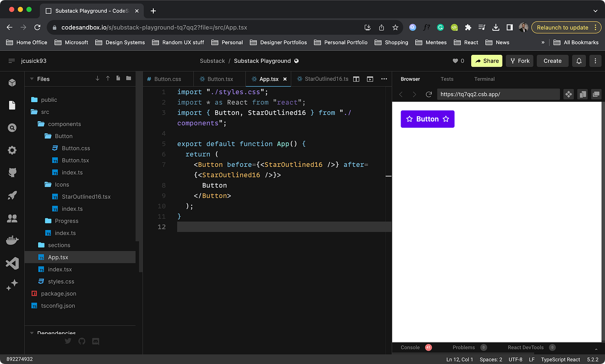This screenshot has width=605, height=364.
Task: Click the VS Code icon in the sidebar
Action: click(x=12, y=263)
